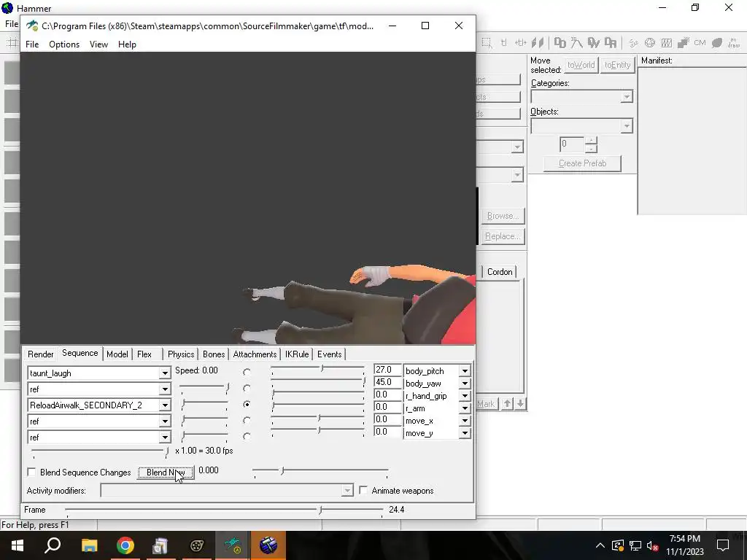This screenshot has width=747, height=560.
Task: Click the squiggle path icon in Hammer toolbar
Action: pos(633,43)
